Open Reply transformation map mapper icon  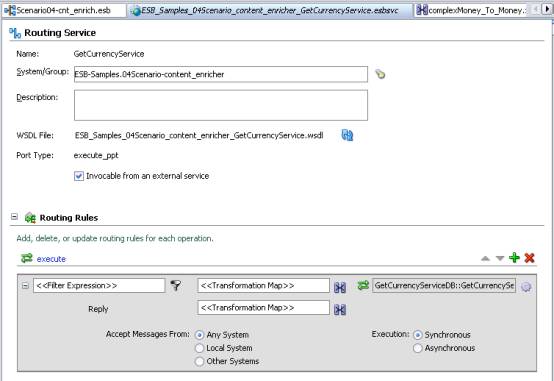[x=340, y=310]
